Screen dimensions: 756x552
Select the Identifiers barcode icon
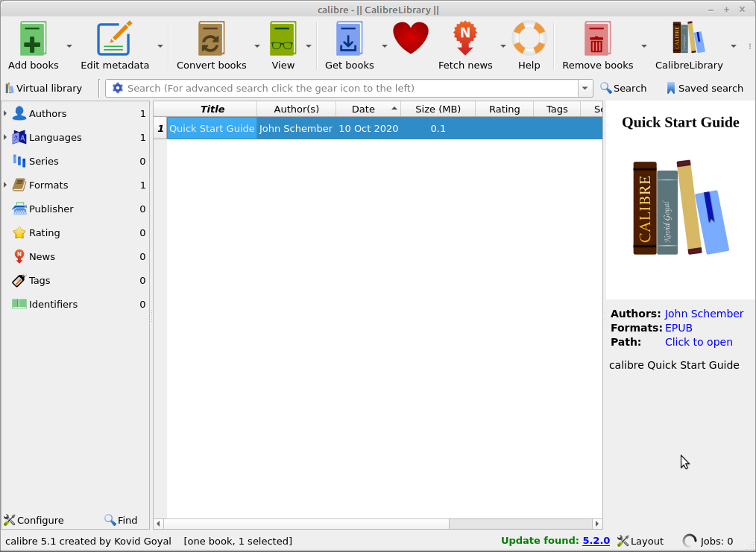[x=19, y=304]
